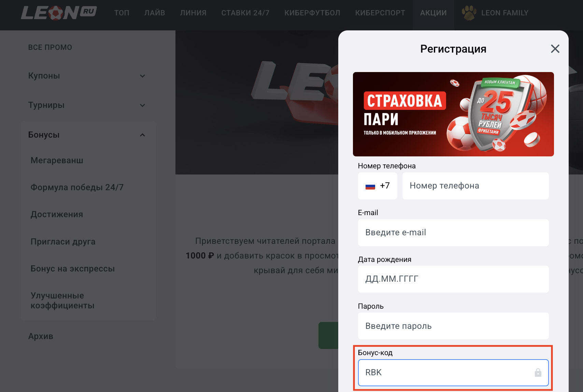Collapse the Бонусы chevron
Viewport: 583px width, 392px height.
click(143, 135)
